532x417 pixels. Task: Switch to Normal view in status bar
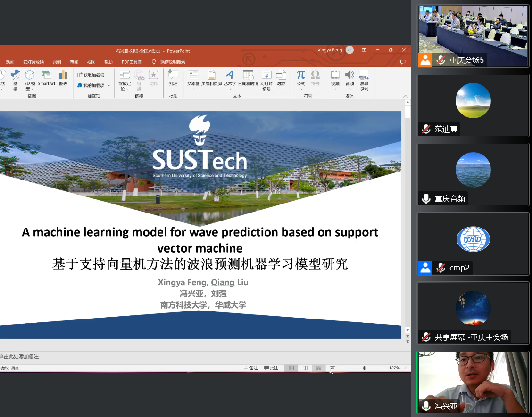(x=291, y=368)
